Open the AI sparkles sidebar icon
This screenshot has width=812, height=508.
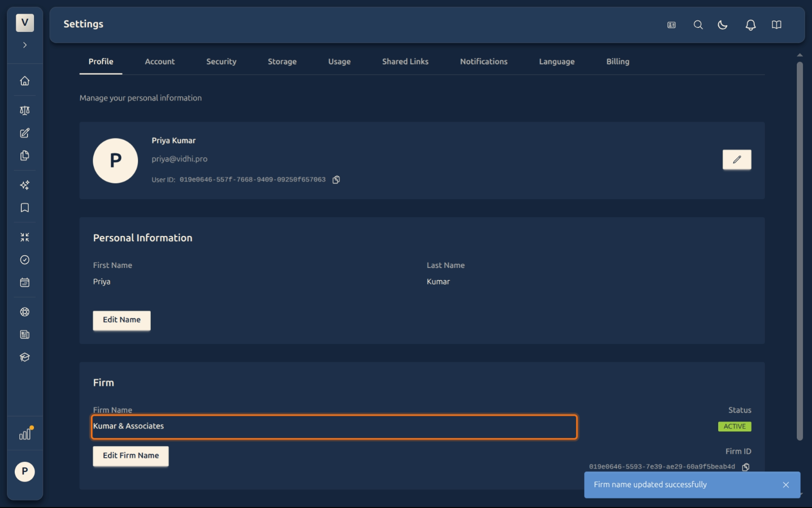pos(24,185)
